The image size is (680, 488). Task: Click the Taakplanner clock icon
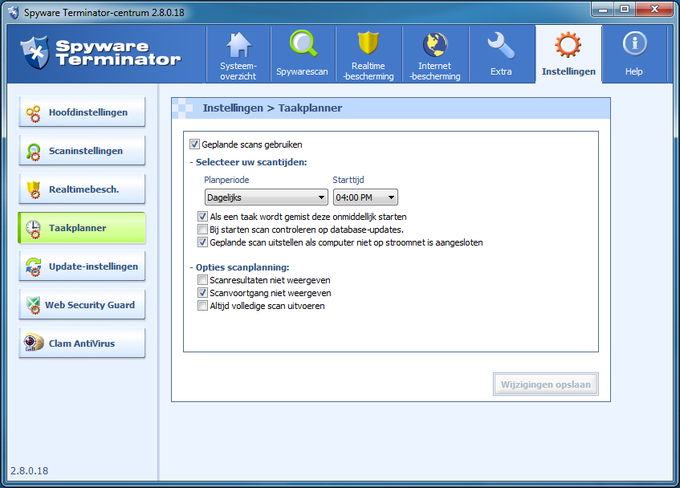coord(33,229)
